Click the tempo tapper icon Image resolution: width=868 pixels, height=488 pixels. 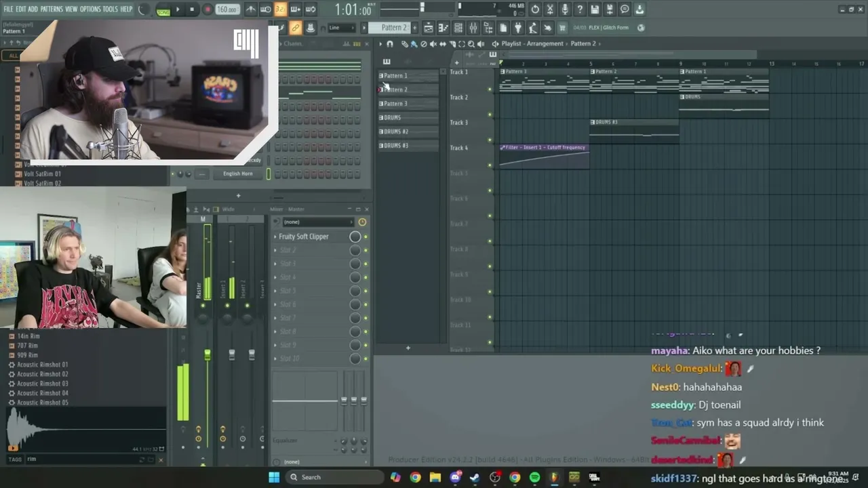533,28
